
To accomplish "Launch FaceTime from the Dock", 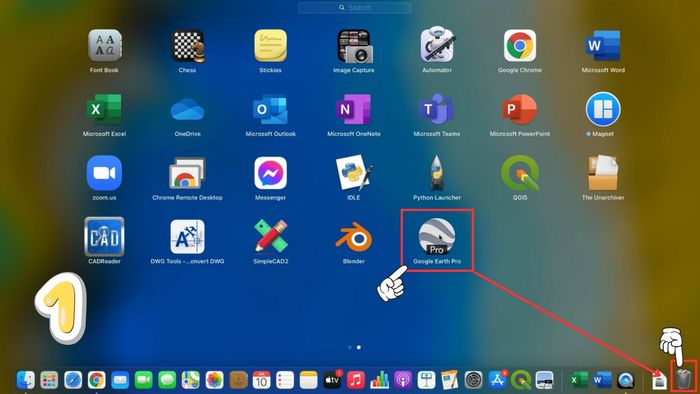I will 143,380.
